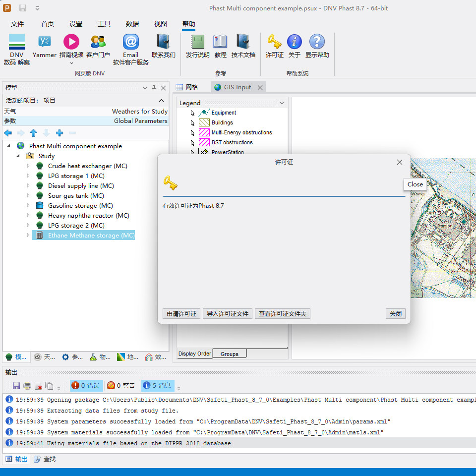Open the technical documentation icon
The width and height of the screenshot is (476, 476).
[243, 42]
